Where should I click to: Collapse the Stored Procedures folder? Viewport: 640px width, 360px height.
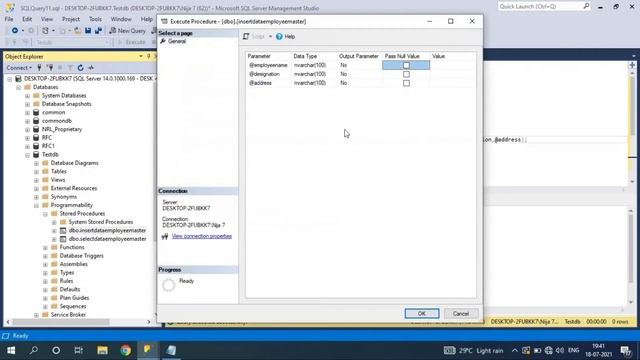45,214
